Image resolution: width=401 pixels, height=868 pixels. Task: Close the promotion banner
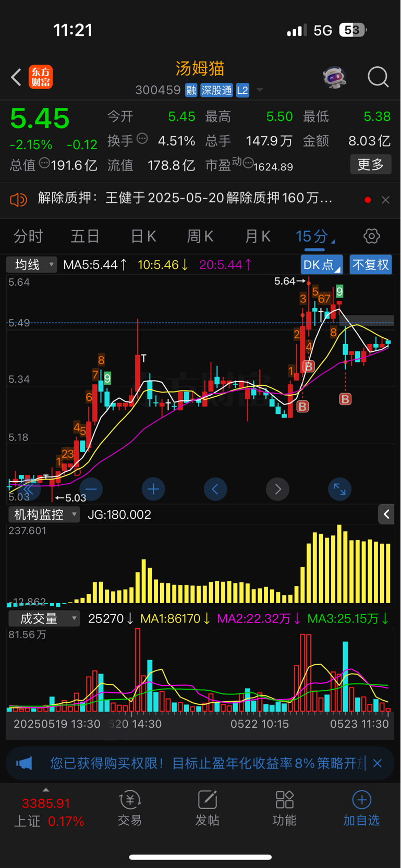coord(378,763)
